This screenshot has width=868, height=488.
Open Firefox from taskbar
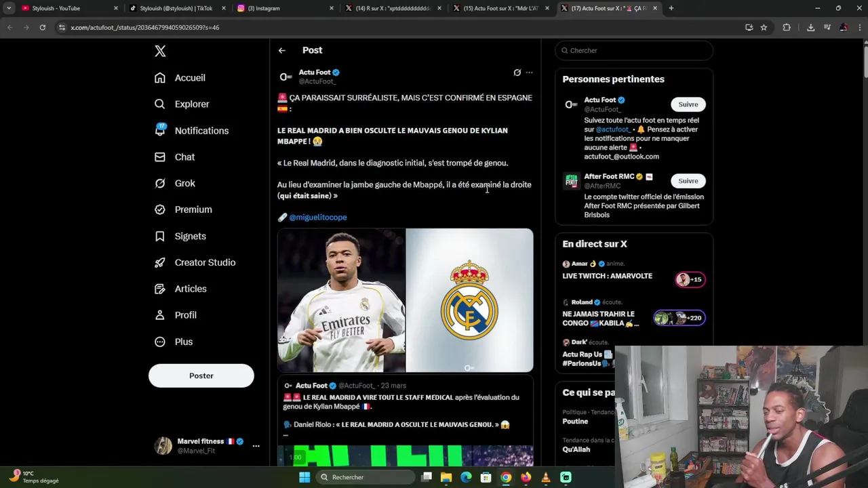pos(526,477)
